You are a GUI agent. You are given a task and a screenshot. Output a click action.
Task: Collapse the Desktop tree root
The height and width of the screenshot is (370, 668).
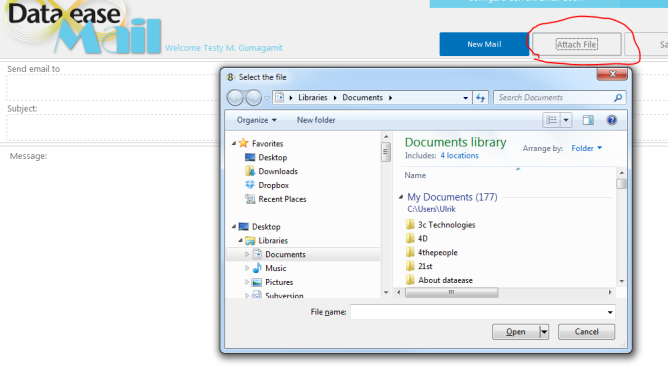(x=233, y=227)
